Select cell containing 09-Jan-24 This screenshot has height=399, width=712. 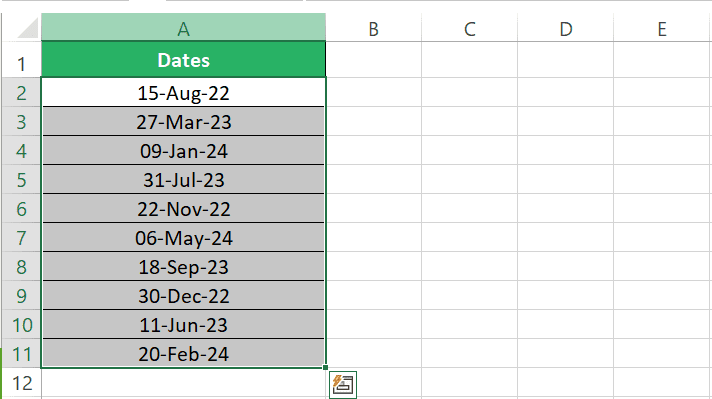click(183, 150)
